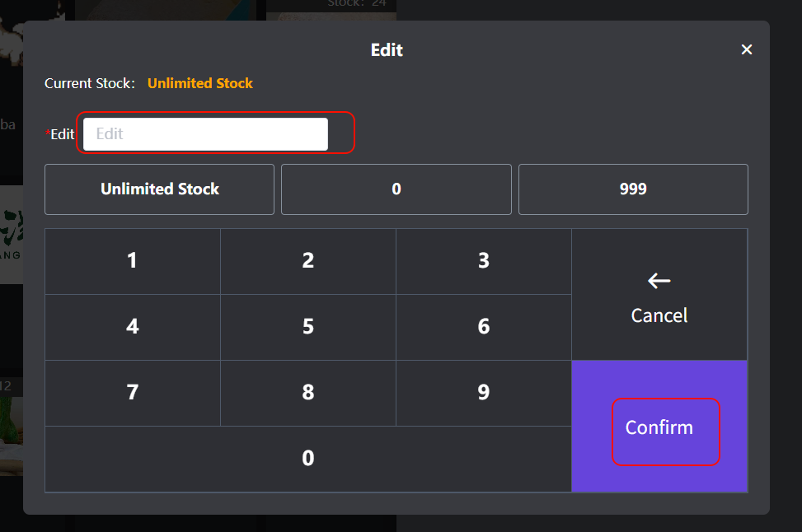Tap number 5 on keypad
This screenshot has width=802, height=532.
(x=308, y=327)
